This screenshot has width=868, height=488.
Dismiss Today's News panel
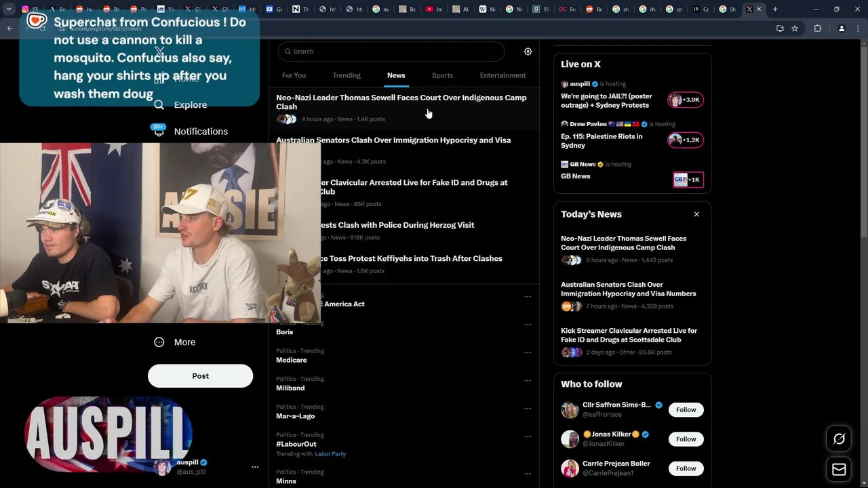point(696,214)
